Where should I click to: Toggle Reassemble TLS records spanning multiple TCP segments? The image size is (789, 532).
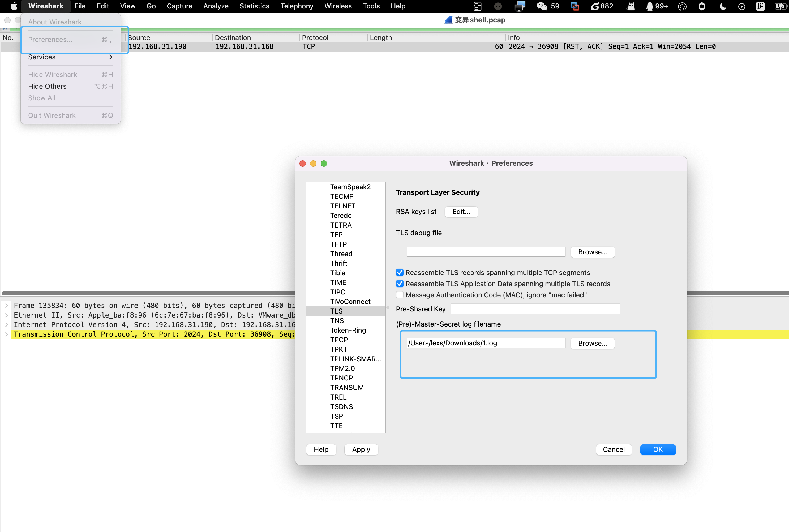tap(400, 273)
